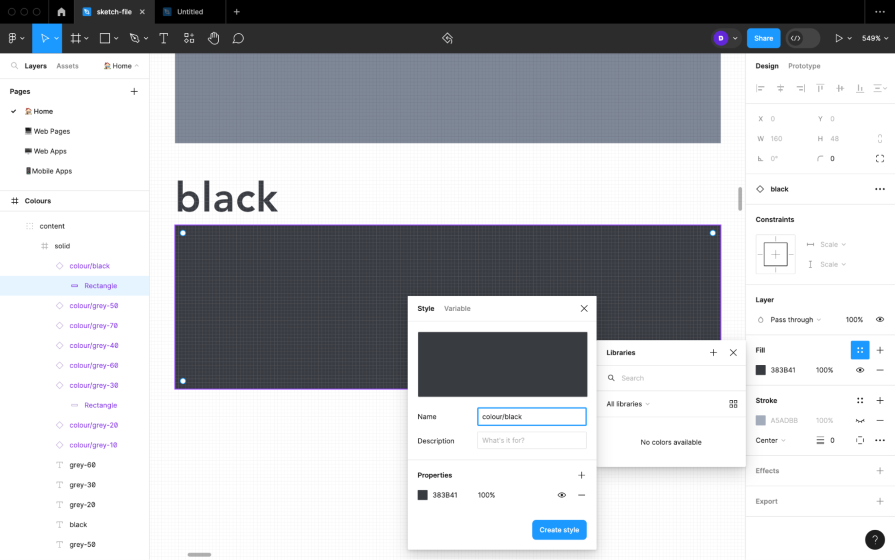Switch libraries panel to grid view
This screenshot has height=560, width=895.
coord(733,404)
